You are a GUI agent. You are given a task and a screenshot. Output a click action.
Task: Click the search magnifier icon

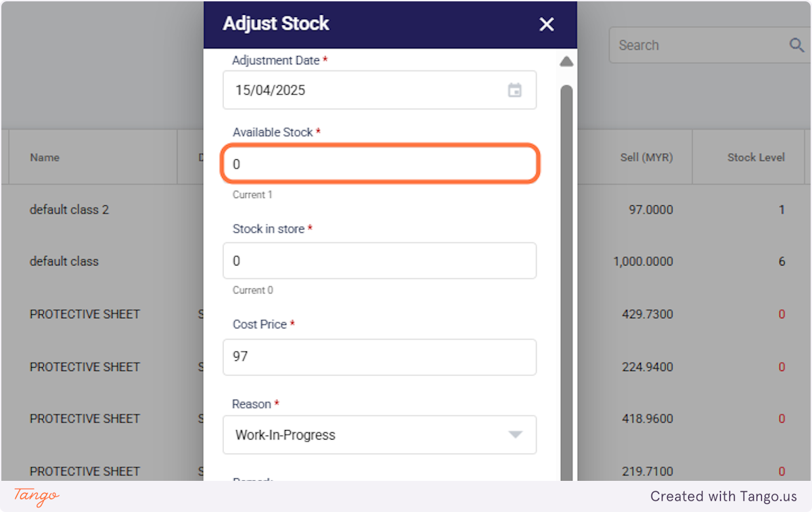pos(796,45)
